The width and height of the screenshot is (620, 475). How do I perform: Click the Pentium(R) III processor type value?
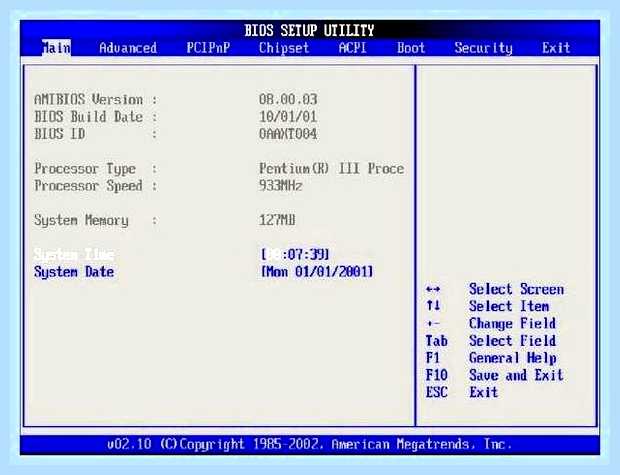click(x=331, y=168)
